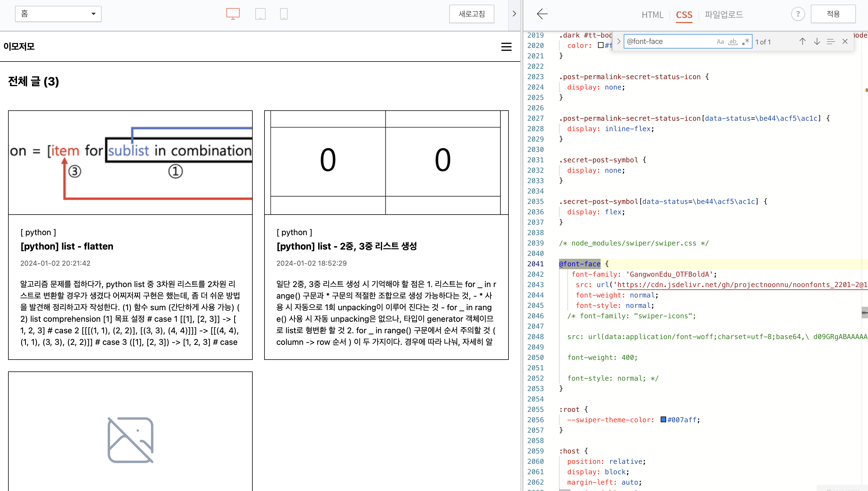Switch preview to mobile phone view
This screenshot has width=868, height=491.
coord(284,14)
